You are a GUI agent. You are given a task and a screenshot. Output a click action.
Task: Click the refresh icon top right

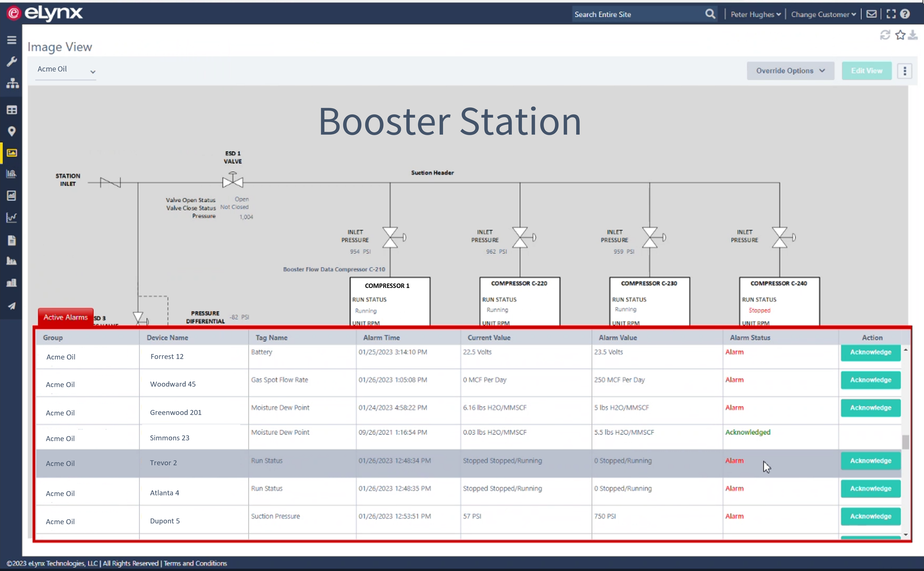885,35
